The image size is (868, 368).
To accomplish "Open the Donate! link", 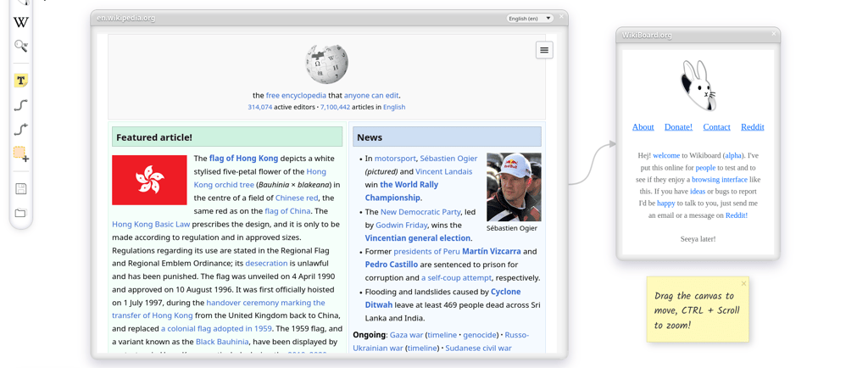I will point(678,126).
